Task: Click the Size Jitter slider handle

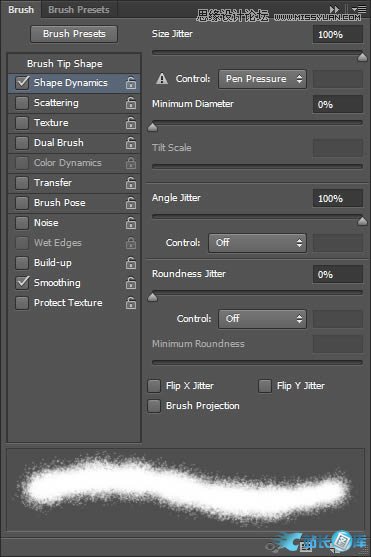Action: 362,57
